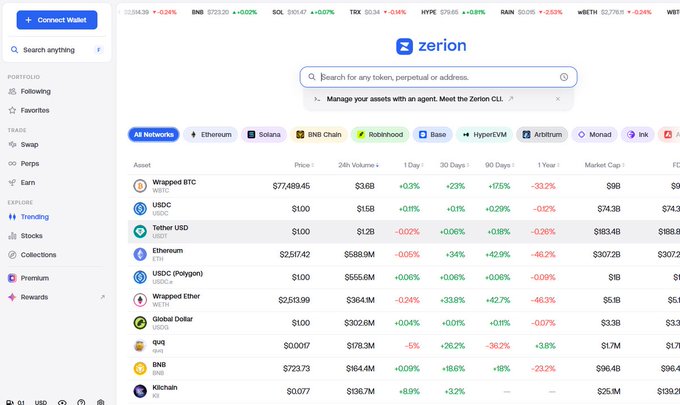Open the USD currency selector
680x405 pixels.
pyautogui.click(x=41, y=402)
